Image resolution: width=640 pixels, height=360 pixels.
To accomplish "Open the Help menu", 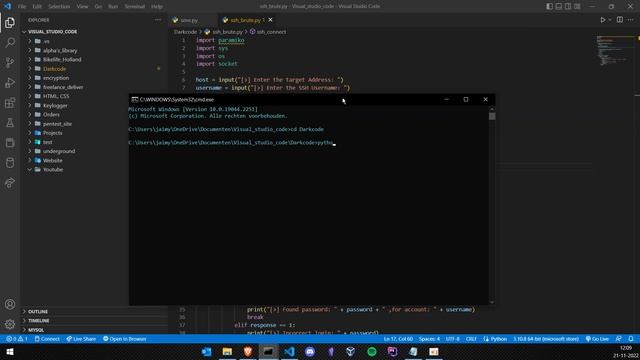I will pos(157,7).
